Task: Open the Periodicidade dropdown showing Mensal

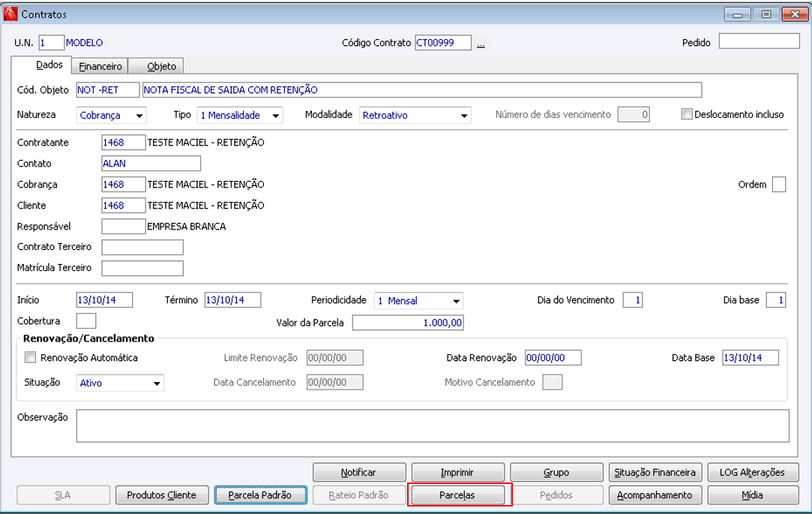Action: [419, 301]
